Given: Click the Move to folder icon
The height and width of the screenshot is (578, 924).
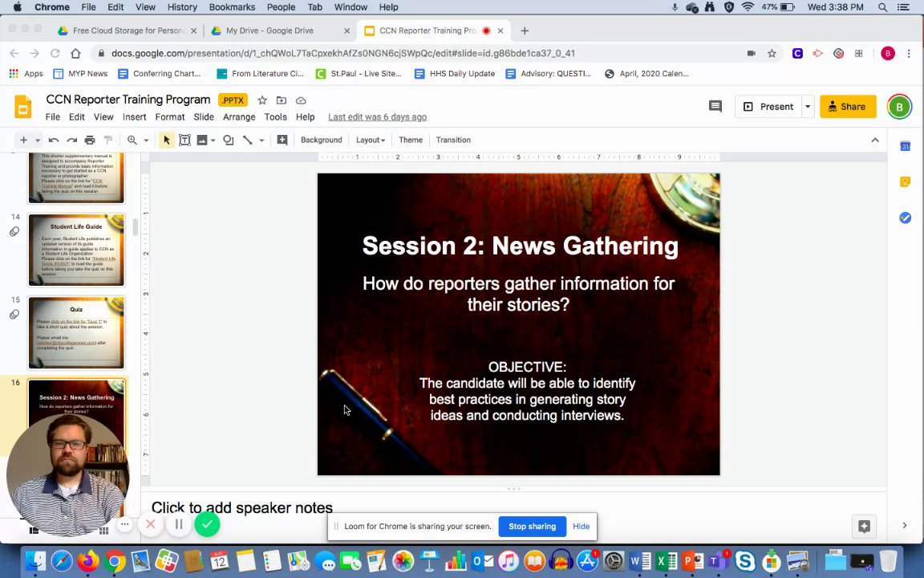Looking at the screenshot, I should pyautogui.click(x=281, y=100).
